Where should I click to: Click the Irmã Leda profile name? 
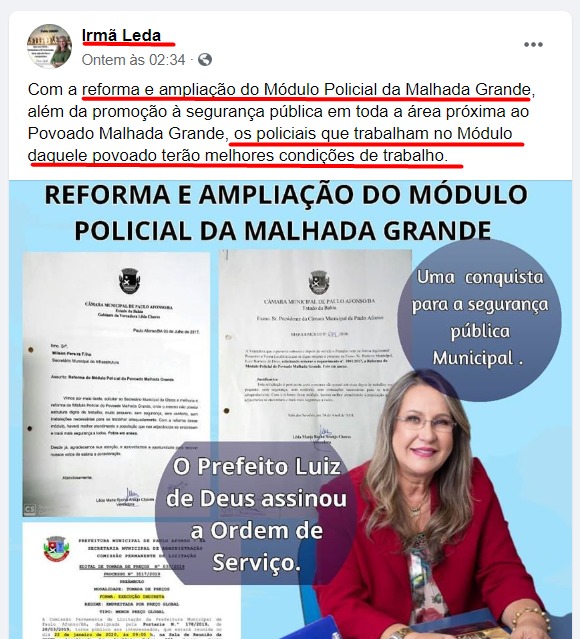click(121, 35)
